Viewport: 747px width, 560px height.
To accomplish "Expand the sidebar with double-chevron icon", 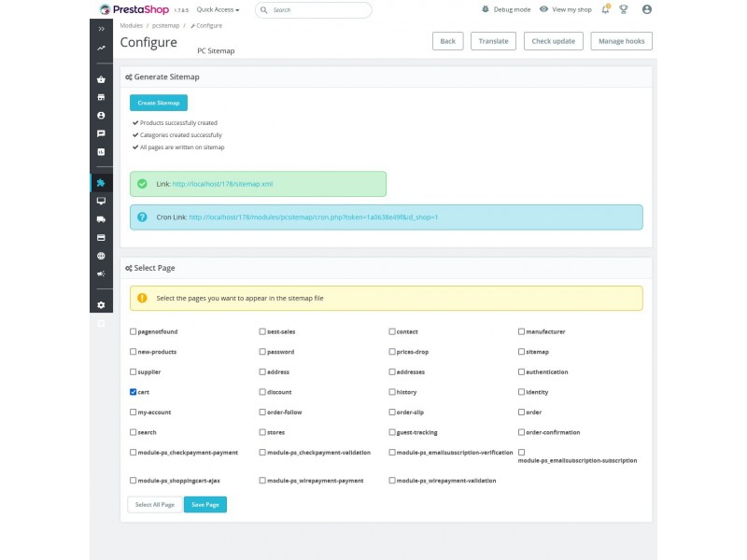I will click(101, 29).
